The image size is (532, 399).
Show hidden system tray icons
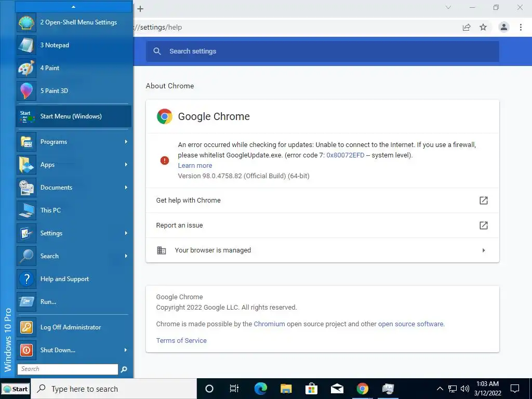440,389
